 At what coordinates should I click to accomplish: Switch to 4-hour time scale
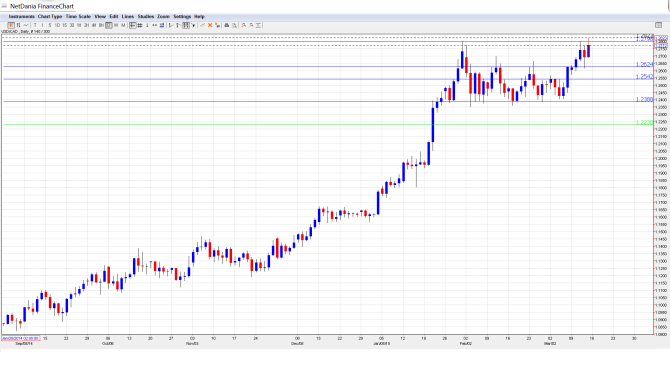coord(94,26)
